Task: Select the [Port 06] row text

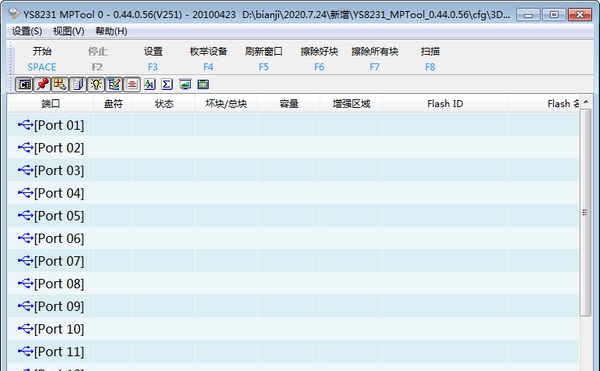Action: [59, 238]
